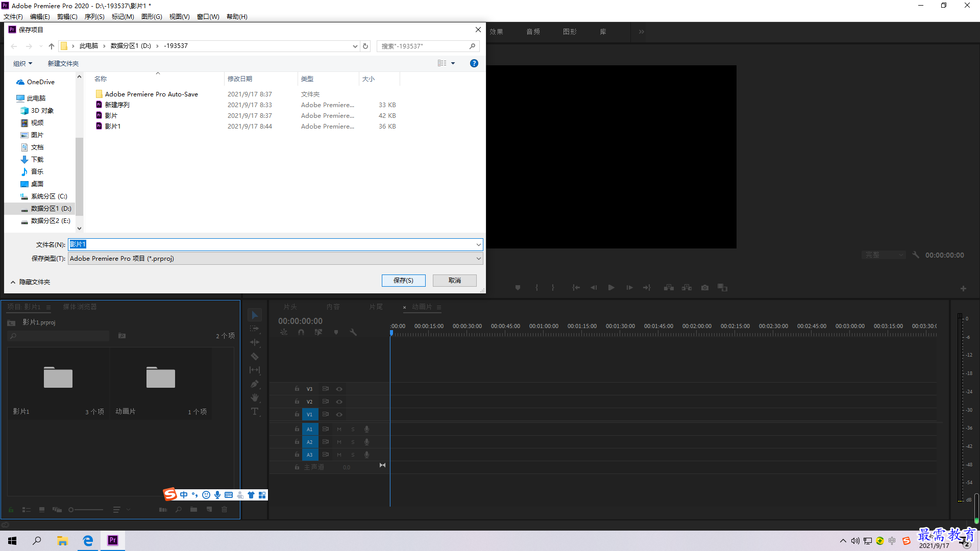Click the navigation pane vertical scrollbar
The width and height of the screenshot is (980, 551).
pos(79,176)
